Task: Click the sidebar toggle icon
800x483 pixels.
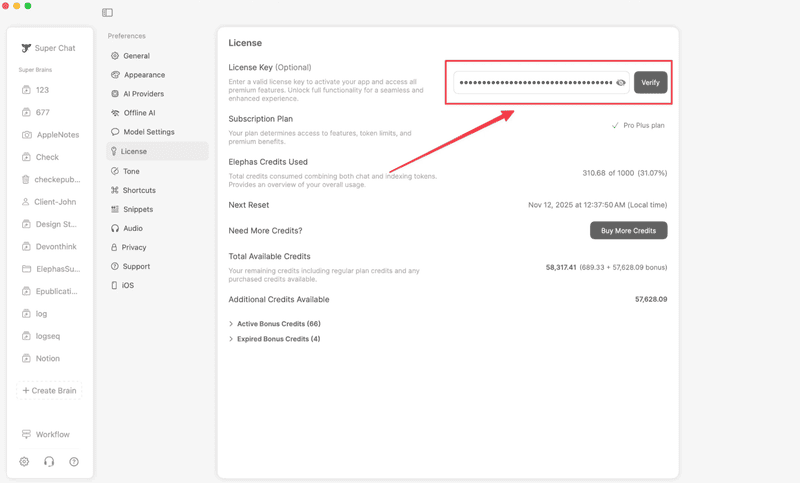Action: coord(107,13)
